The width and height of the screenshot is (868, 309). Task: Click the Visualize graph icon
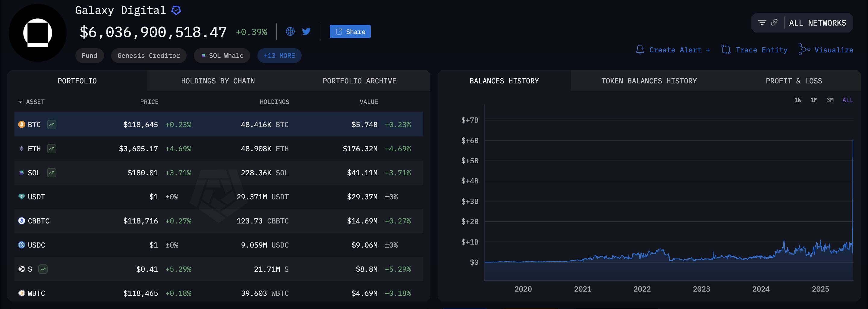[804, 49]
